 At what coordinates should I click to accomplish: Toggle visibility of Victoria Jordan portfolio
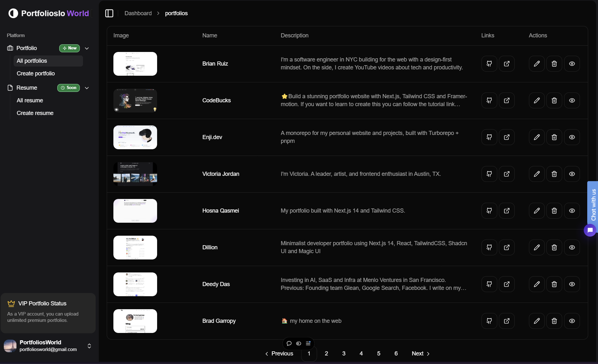click(572, 174)
